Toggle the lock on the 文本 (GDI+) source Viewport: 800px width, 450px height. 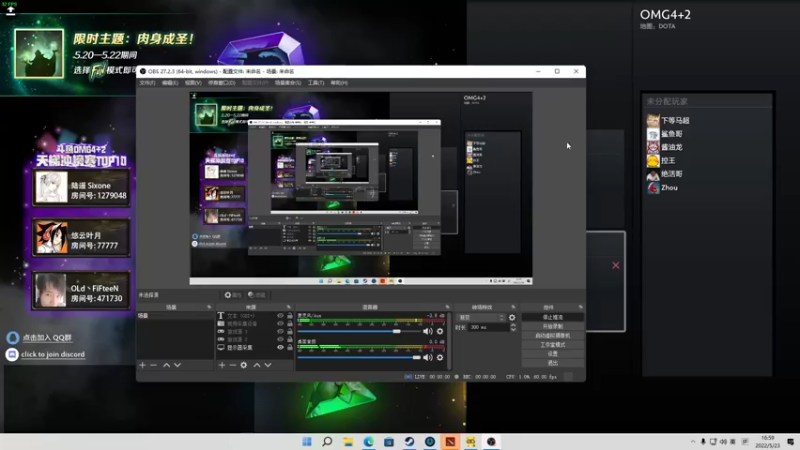pos(290,316)
